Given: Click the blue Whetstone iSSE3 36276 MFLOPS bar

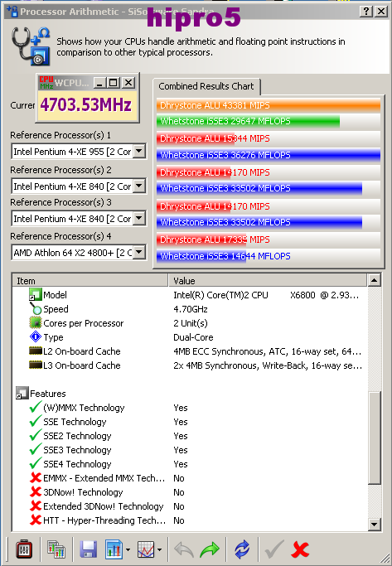Looking at the screenshot, I should pyautogui.click(x=269, y=155).
